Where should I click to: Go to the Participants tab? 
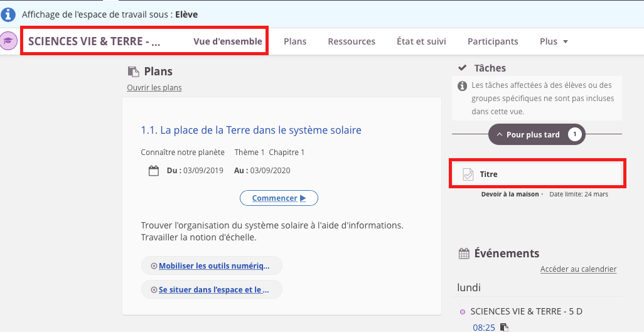click(x=493, y=41)
